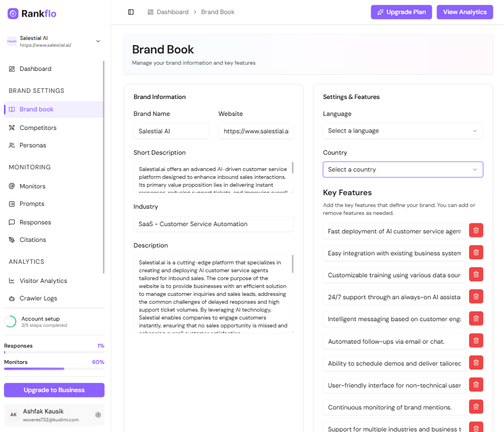This screenshot has height=432, width=504.
Task: Open user settings via the gear icon
Action: pos(98,415)
